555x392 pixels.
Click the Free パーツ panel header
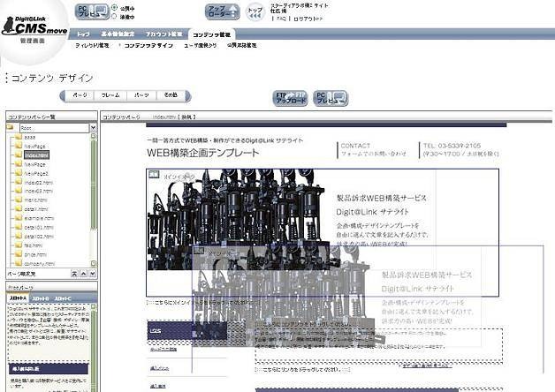[x=51, y=287]
